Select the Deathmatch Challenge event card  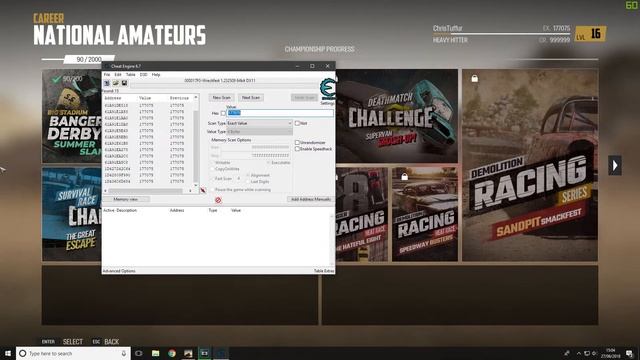coord(396,116)
